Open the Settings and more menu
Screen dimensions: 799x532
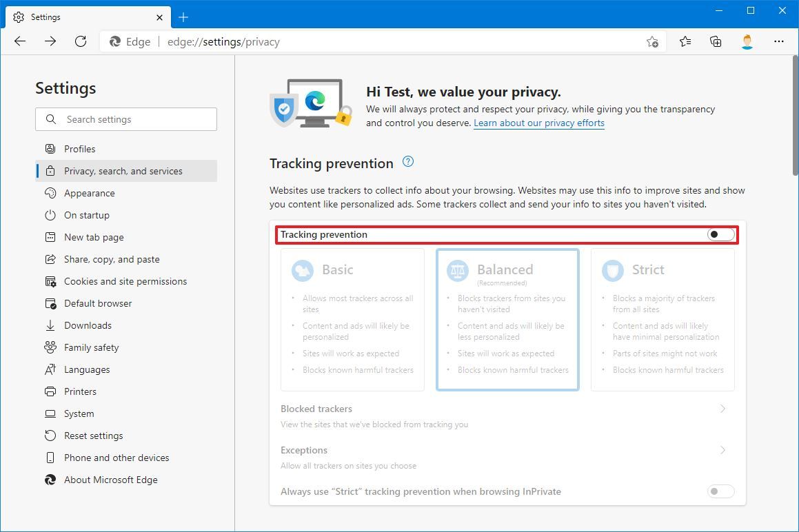pos(779,41)
